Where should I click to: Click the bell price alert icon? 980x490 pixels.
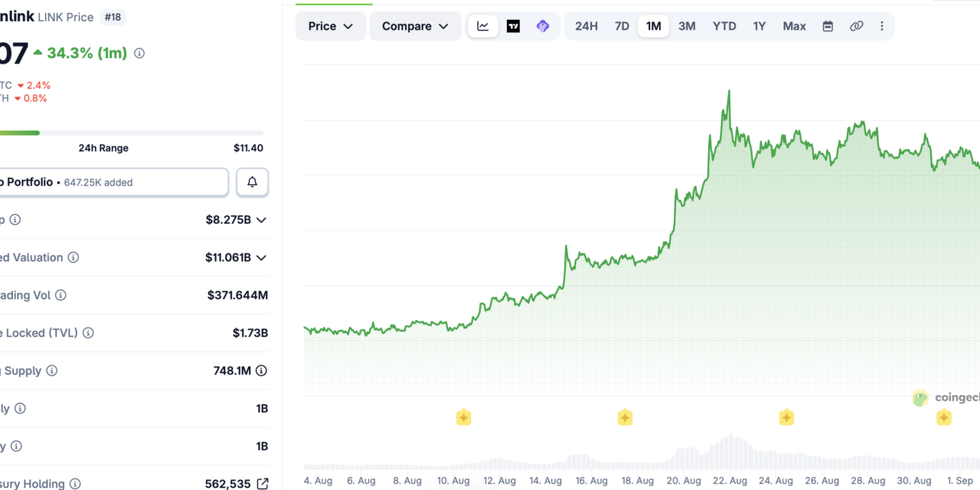coord(252,182)
